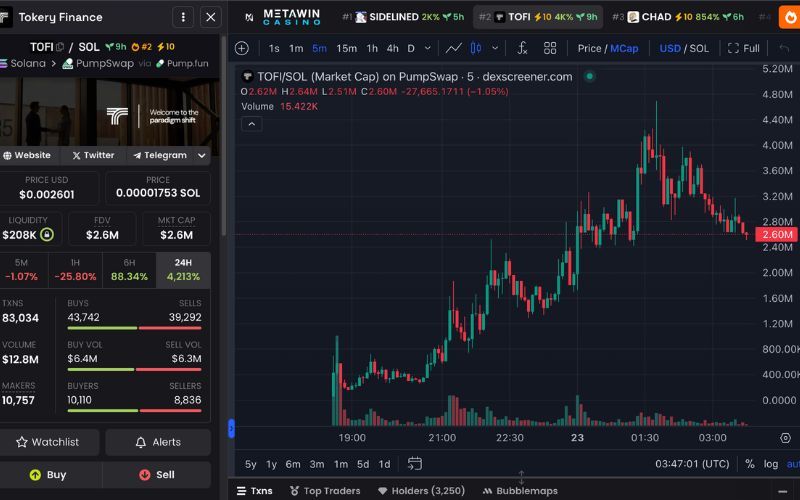Image resolution: width=800 pixels, height=500 pixels.
Task: Select the 1h timeframe
Action: pyautogui.click(x=372, y=48)
